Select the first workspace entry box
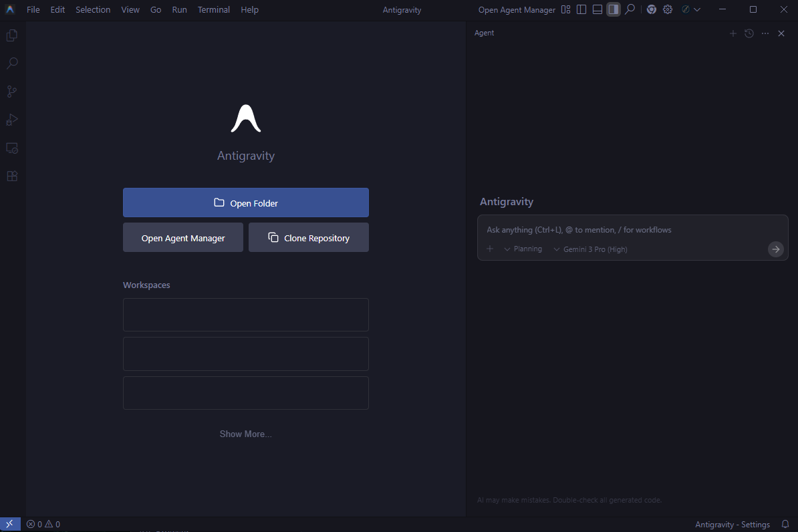The height and width of the screenshot is (532, 798). point(246,315)
